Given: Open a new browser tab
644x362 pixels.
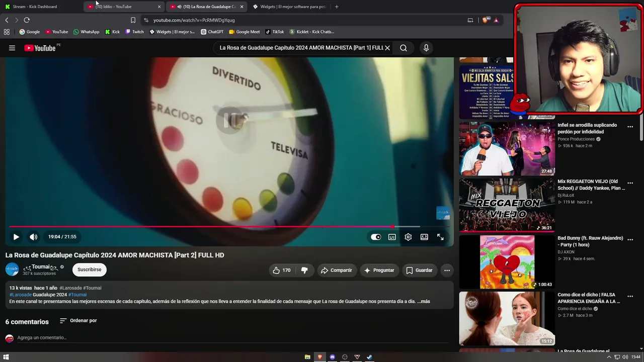Looking at the screenshot, I should point(337,7).
